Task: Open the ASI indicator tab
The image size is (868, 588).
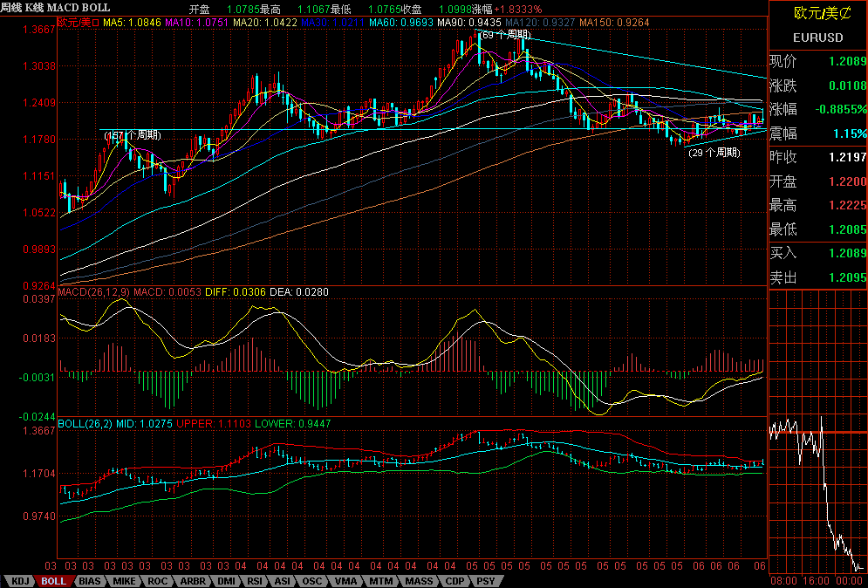Action: pyautogui.click(x=283, y=581)
